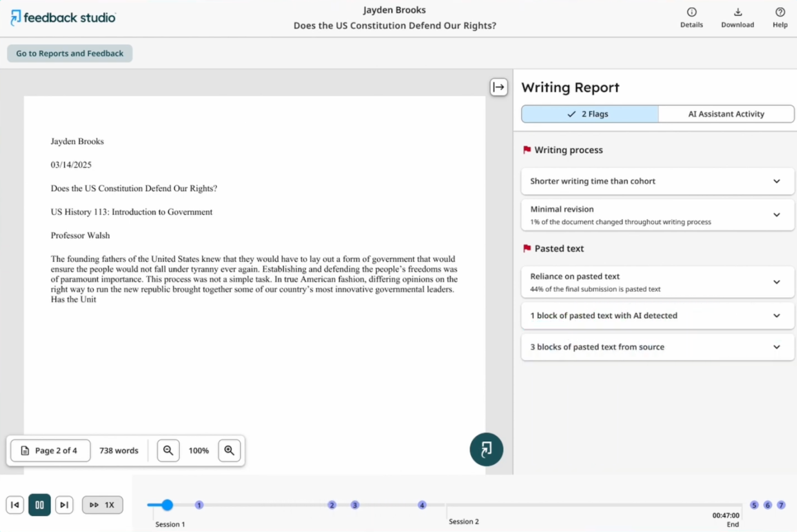
Task: Click the flag icon beside Writing process
Action: click(527, 150)
